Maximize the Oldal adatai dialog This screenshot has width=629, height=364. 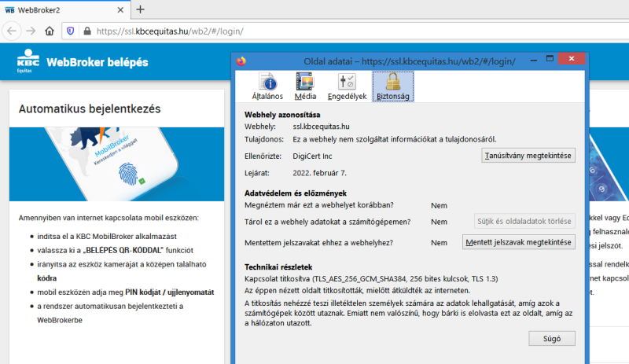click(x=550, y=59)
